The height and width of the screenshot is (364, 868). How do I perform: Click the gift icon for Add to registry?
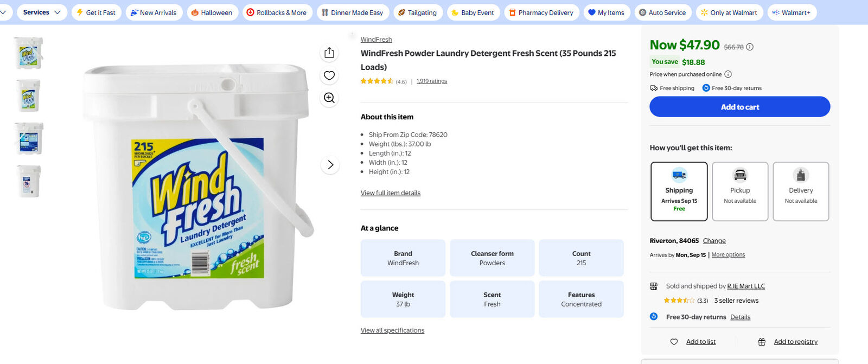click(762, 342)
